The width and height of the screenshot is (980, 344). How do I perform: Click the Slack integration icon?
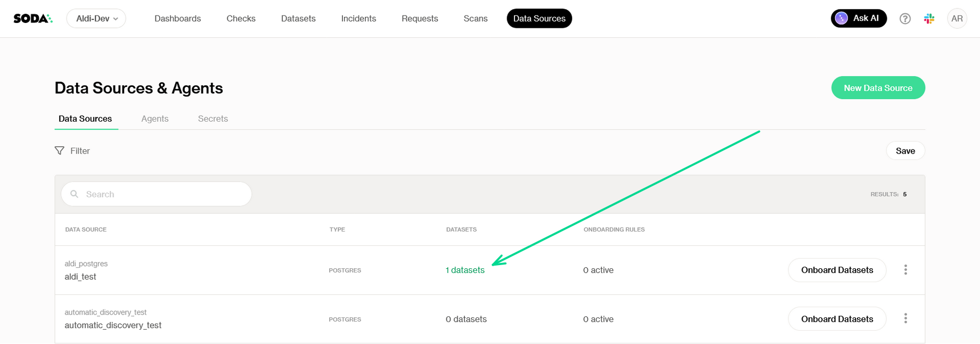929,19
